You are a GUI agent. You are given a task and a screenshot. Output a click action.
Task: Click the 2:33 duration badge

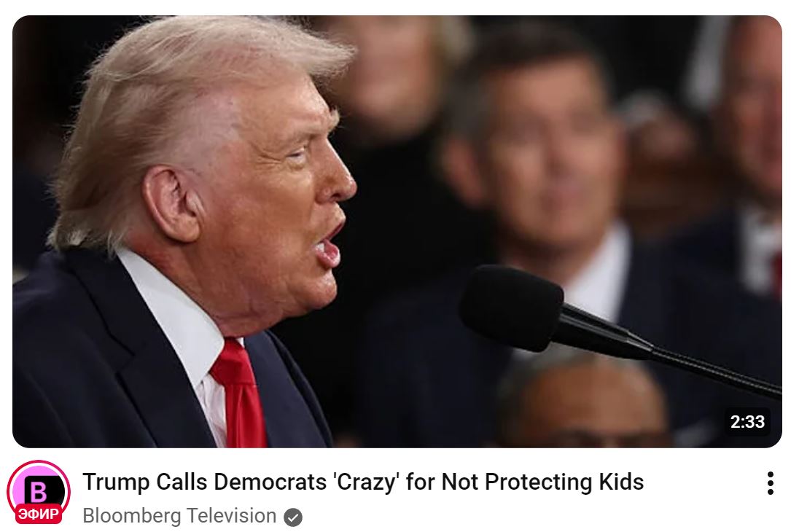pos(747,421)
